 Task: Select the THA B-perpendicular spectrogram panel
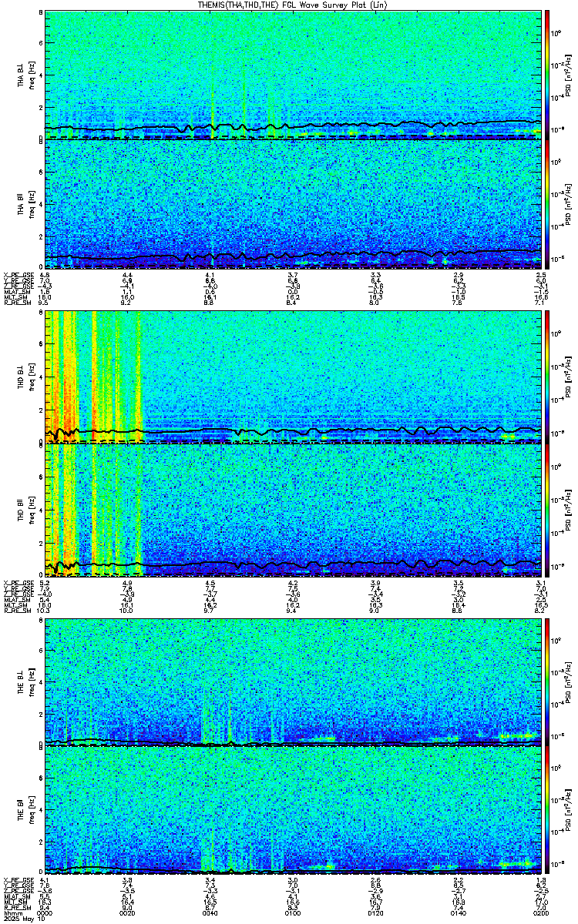tap(294, 75)
